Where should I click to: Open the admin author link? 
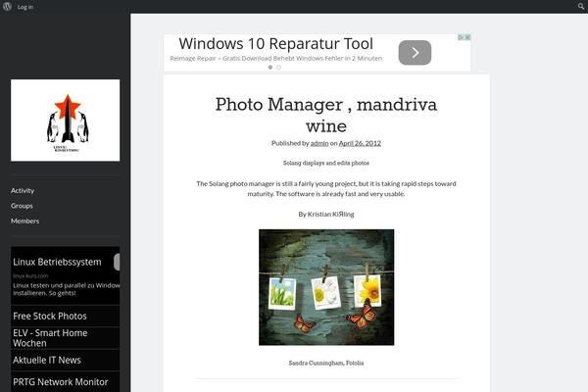319,143
